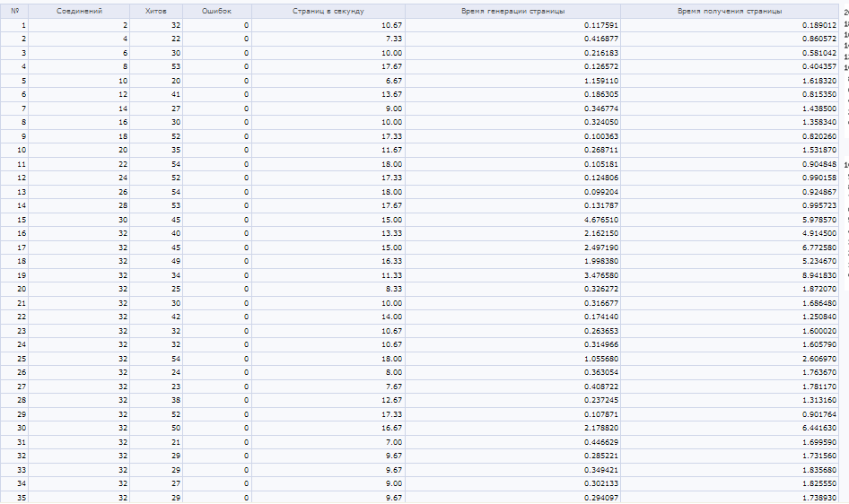Select the "Ошибок" column header
Screen dimensions: 849x504
[x=217, y=11]
